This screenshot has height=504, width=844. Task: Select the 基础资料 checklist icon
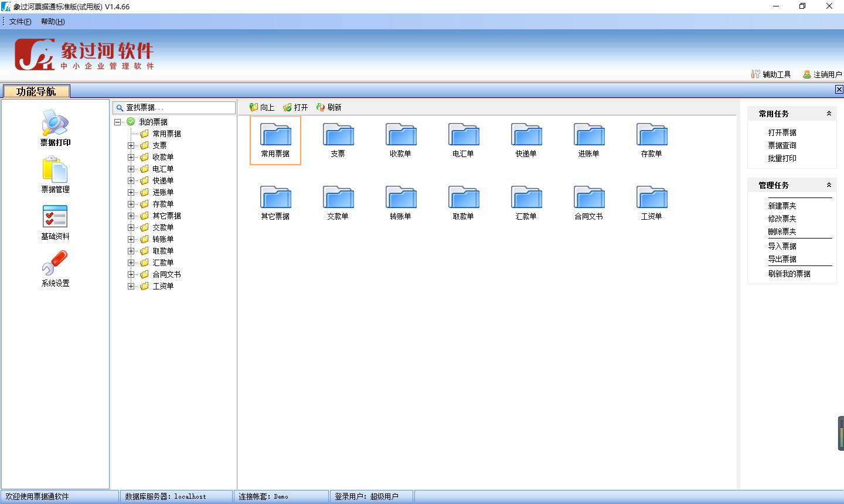55,217
